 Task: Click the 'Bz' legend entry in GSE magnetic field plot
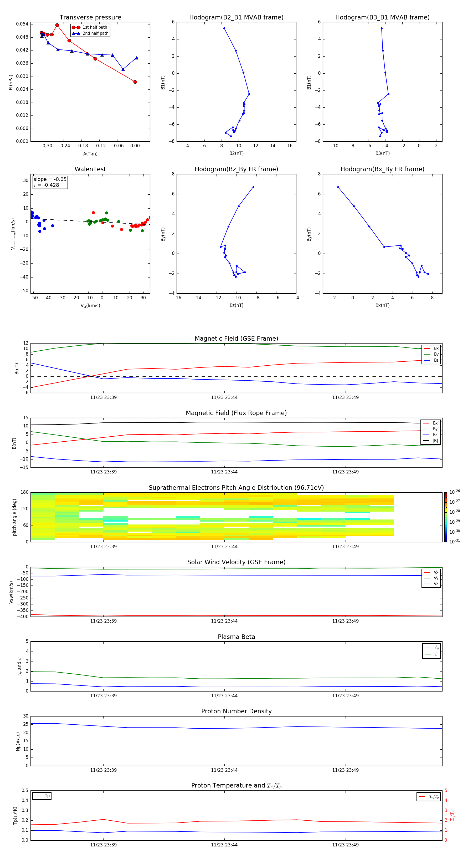431,361
